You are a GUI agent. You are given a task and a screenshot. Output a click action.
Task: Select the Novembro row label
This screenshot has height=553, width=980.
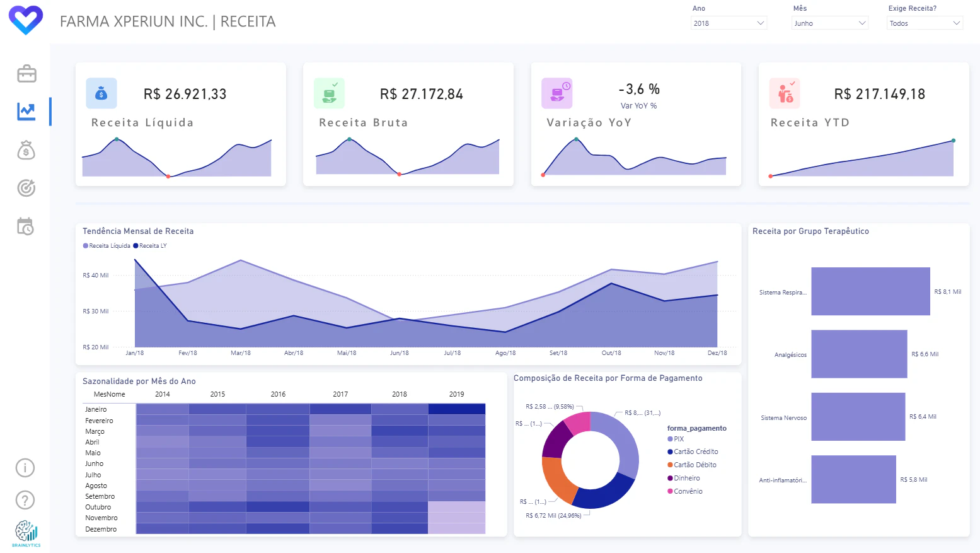pyautogui.click(x=101, y=518)
